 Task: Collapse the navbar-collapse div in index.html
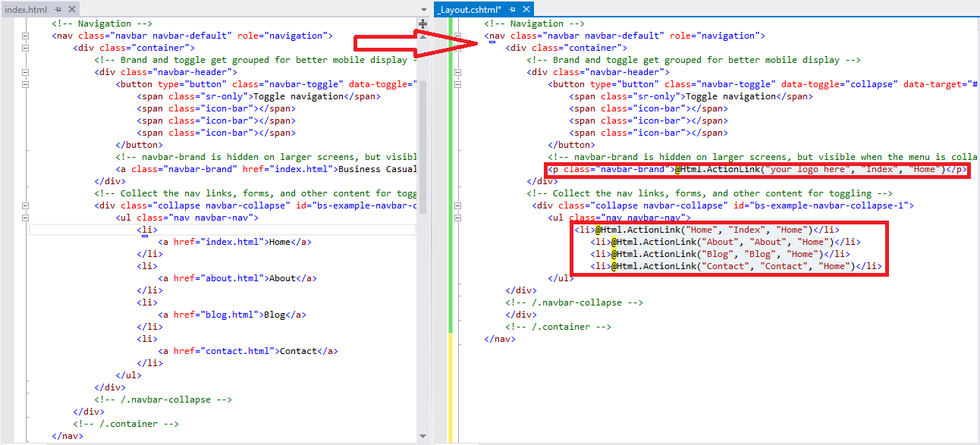coord(25,205)
